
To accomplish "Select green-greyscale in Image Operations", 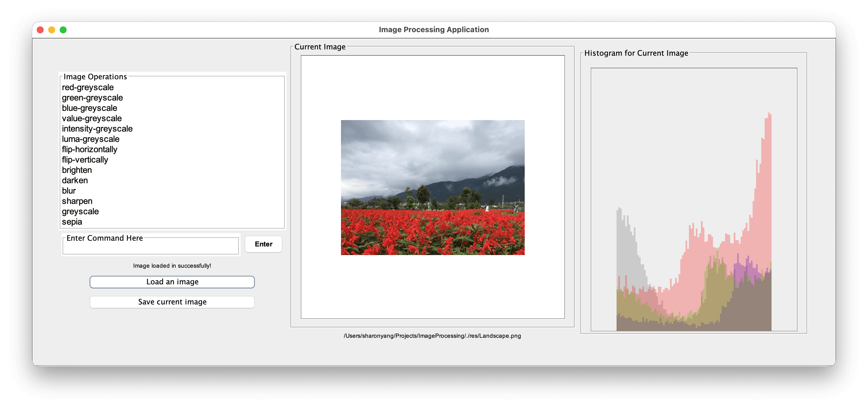I will [x=172, y=98].
